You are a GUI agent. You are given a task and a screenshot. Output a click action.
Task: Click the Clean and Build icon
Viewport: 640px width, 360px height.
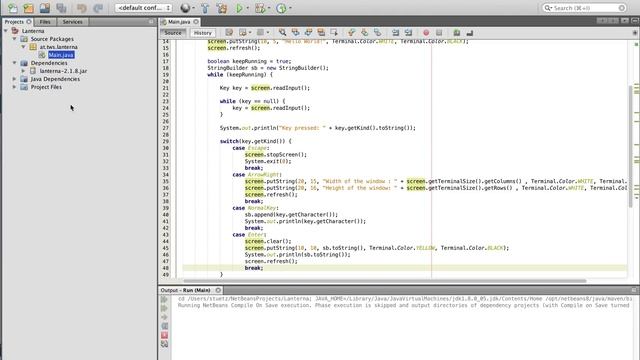222,8
